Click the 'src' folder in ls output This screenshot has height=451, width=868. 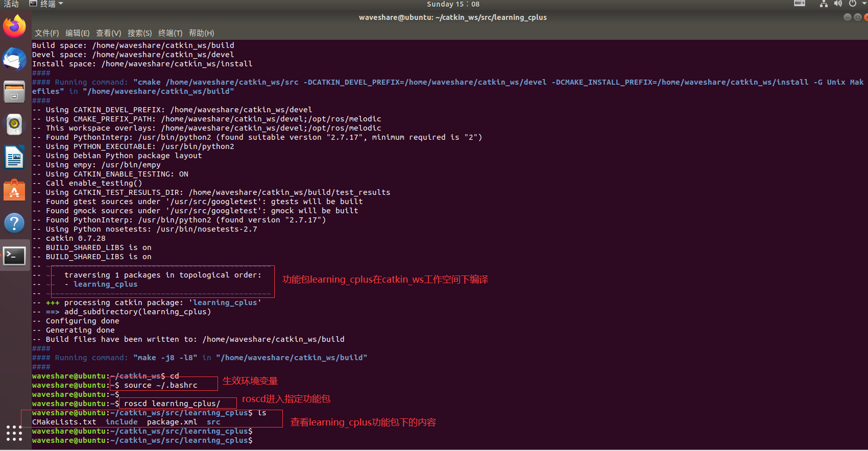tap(213, 422)
